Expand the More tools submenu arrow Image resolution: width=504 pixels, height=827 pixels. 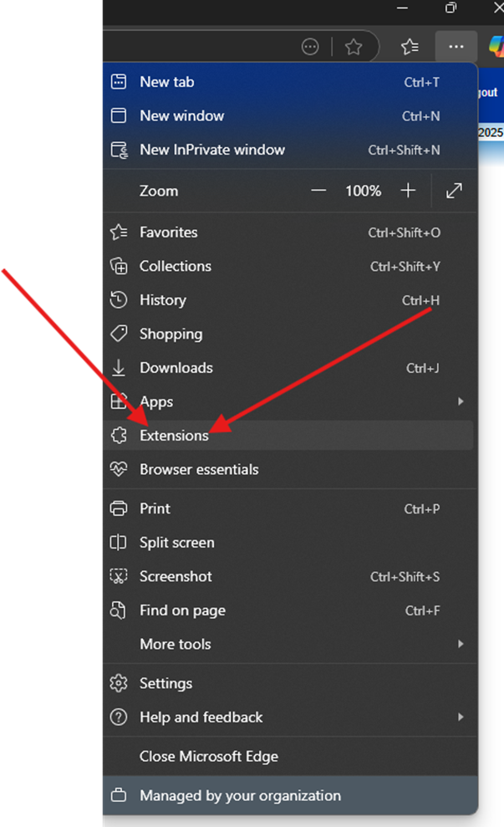461,644
